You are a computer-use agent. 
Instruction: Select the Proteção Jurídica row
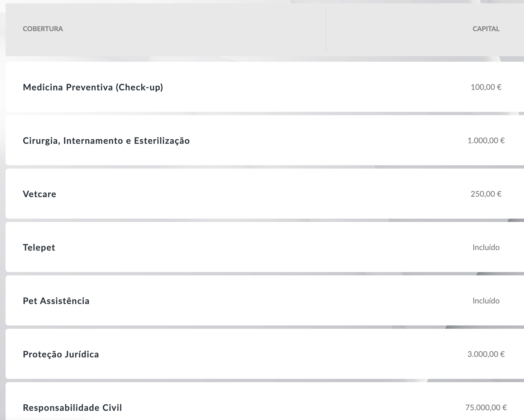pyautogui.click(x=265, y=354)
